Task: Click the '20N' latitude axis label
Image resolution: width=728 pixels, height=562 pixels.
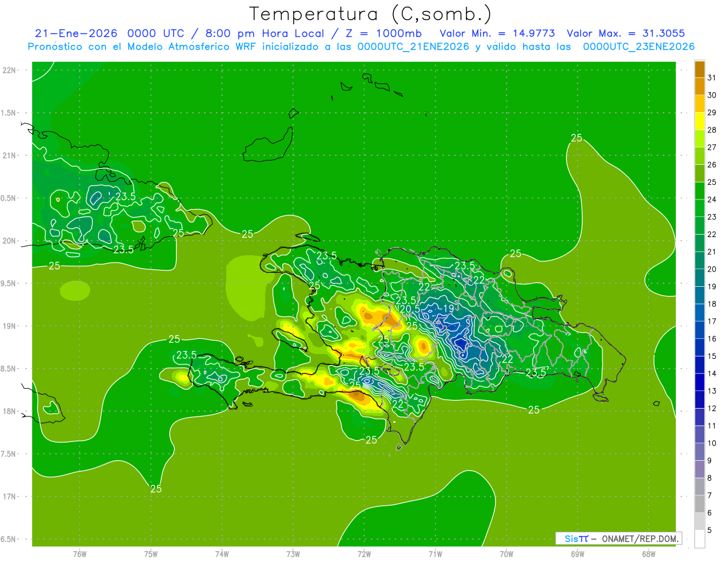Action: (9, 241)
